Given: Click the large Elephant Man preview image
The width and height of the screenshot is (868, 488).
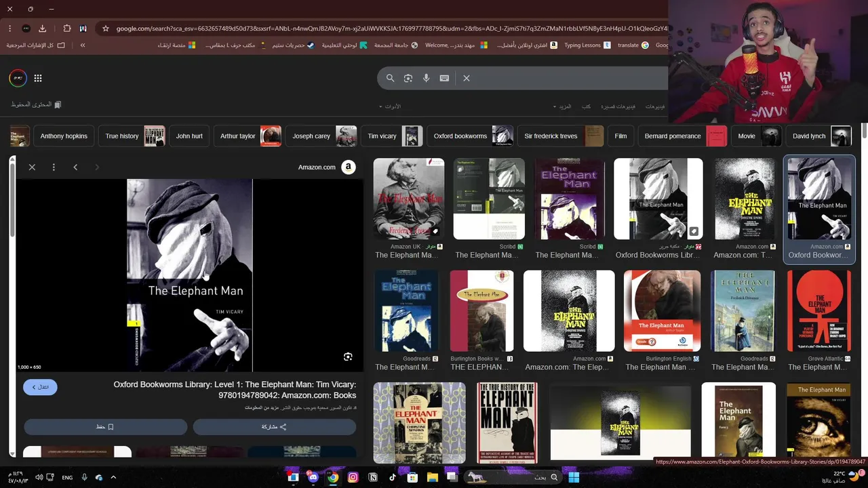Looking at the screenshot, I should [x=189, y=275].
